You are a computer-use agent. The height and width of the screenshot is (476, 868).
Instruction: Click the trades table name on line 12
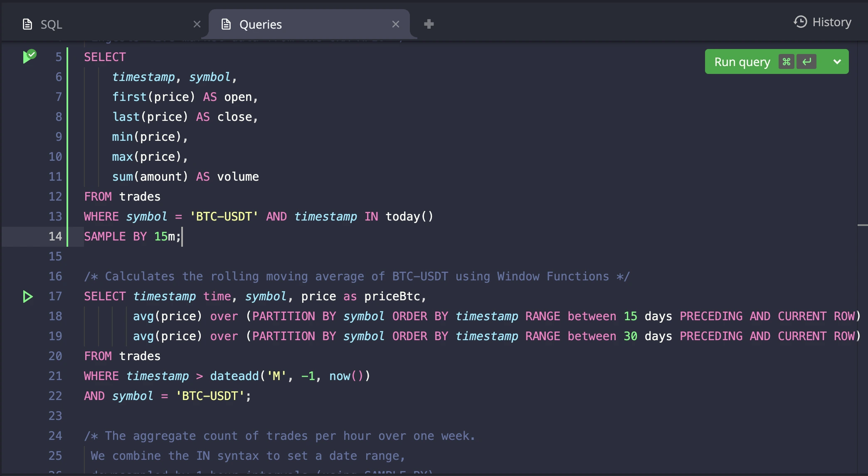coord(140,196)
